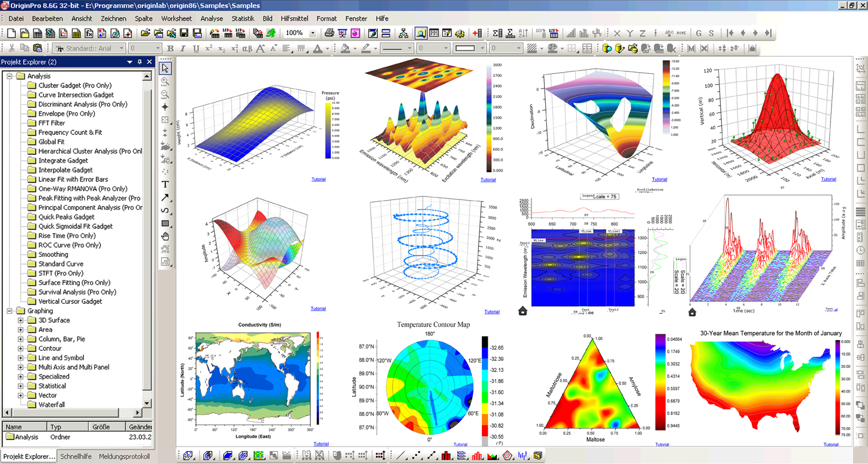Open the 100% zoom level dropdown
Screen dimensions: 868x464
pos(313,33)
